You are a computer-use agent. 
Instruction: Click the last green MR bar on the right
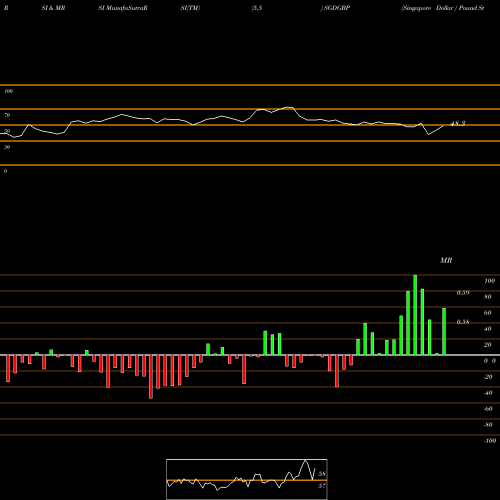coord(444,331)
